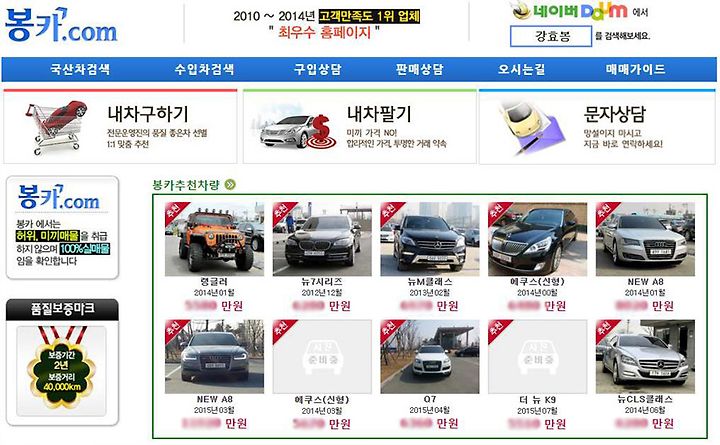Open the 뉴CLS클래스 listing thumbnail
720x445 pixels.
645,356
